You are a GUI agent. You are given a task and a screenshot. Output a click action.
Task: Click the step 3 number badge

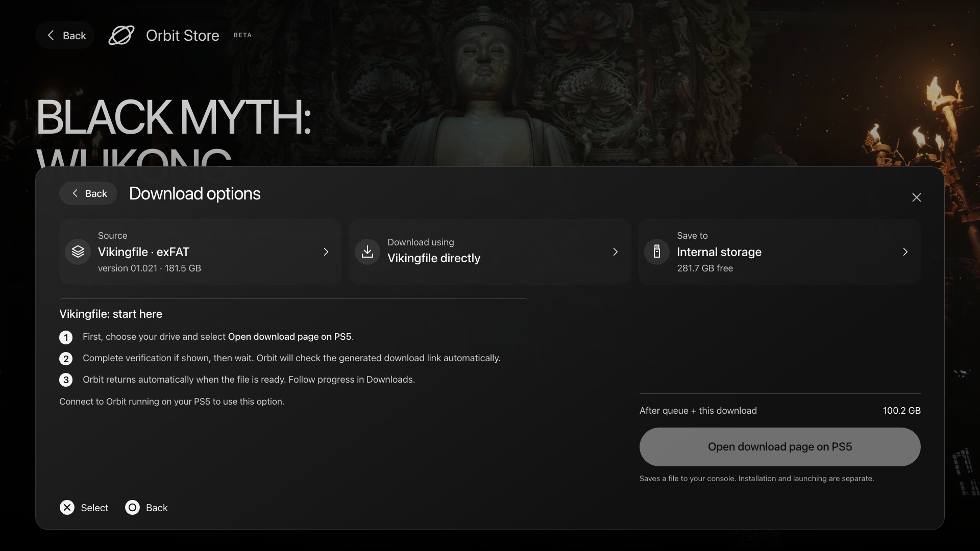tap(66, 380)
